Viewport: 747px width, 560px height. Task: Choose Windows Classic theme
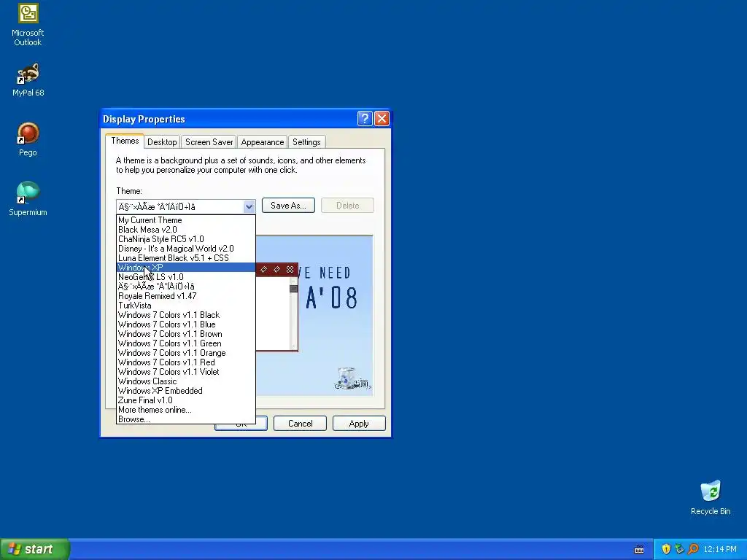pyautogui.click(x=186, y=381)
